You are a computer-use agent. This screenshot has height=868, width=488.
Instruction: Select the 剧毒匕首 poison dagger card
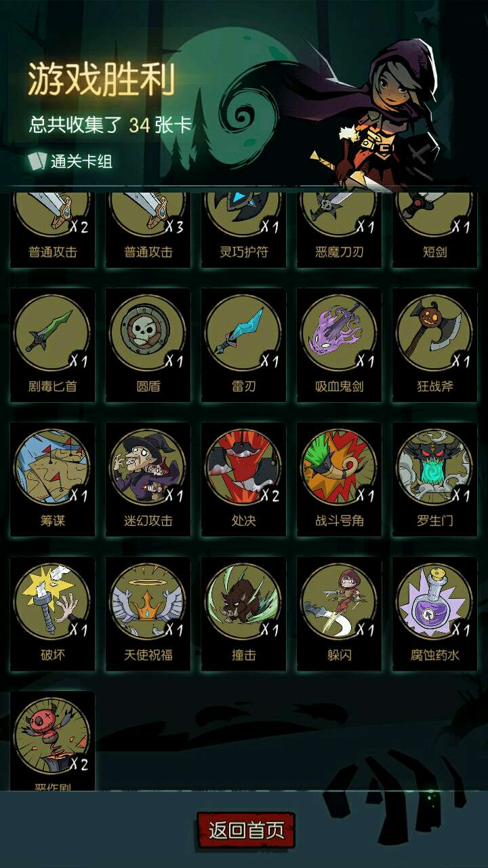tap(53, 346)
